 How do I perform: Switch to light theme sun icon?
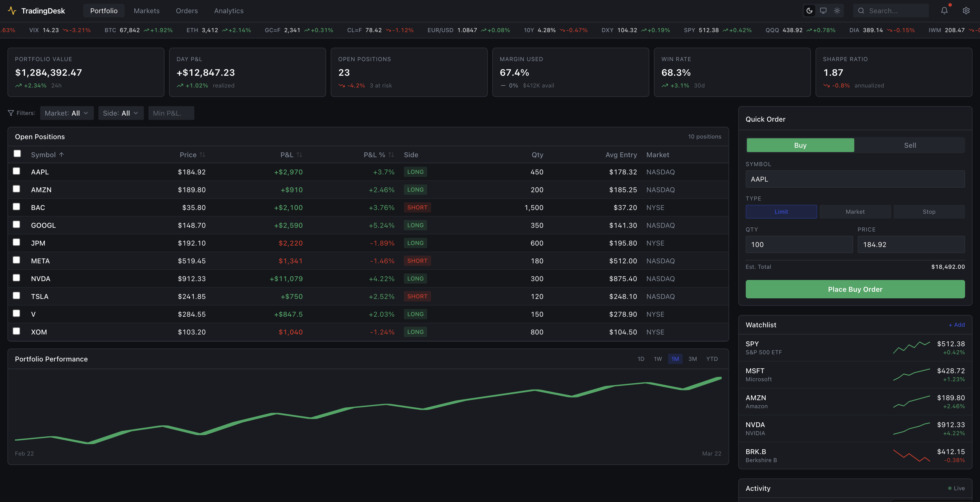[837, 11]
